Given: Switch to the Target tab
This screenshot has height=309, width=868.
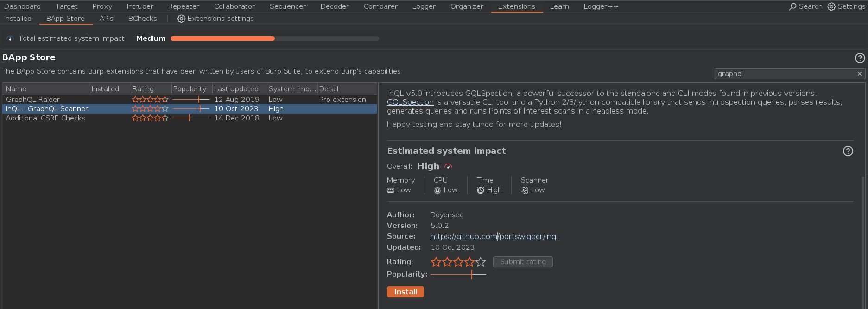Looking at the screenshot, I should click(66, 6).
